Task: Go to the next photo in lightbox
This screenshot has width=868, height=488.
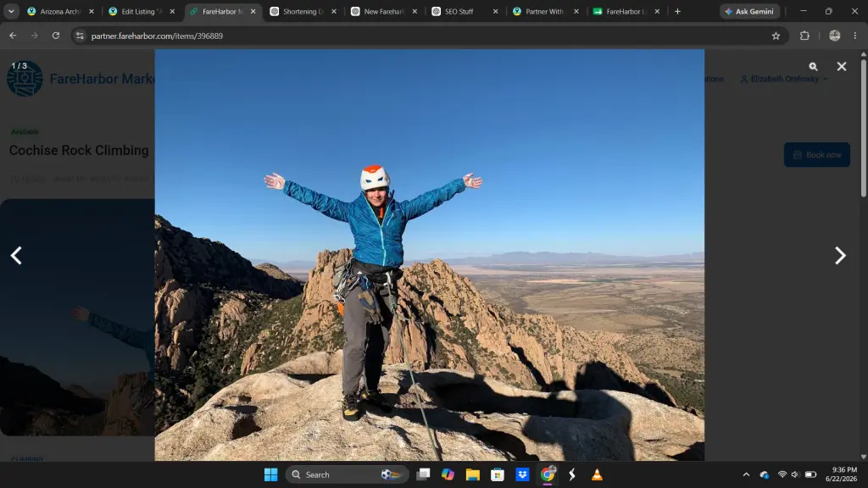Action: coord(840,256)
